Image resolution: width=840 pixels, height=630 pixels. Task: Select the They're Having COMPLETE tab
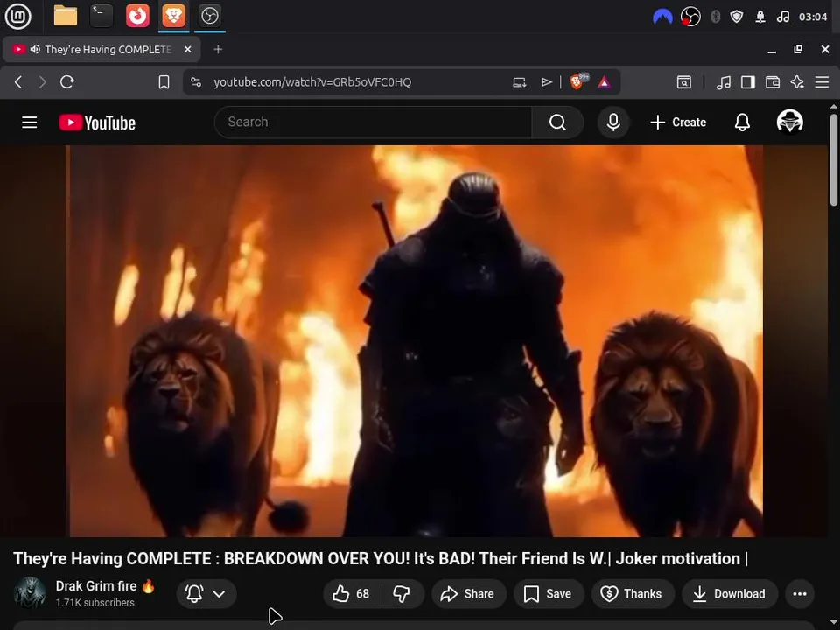(x=101, y=49)
